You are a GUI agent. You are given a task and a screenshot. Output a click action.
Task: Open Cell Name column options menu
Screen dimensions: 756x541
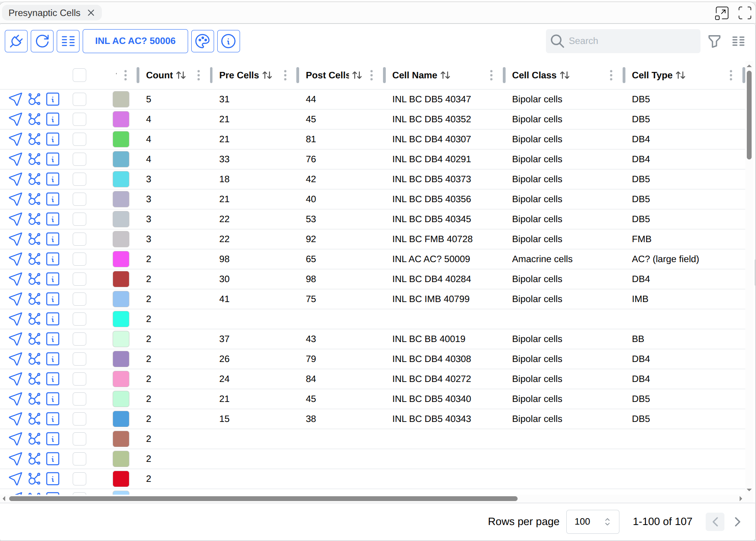point(491,75)
